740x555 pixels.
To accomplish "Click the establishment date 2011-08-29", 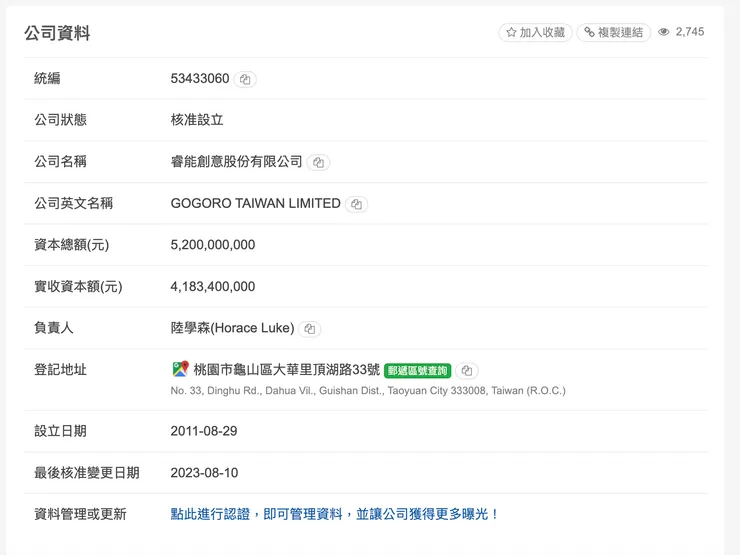I will [204, 431].
